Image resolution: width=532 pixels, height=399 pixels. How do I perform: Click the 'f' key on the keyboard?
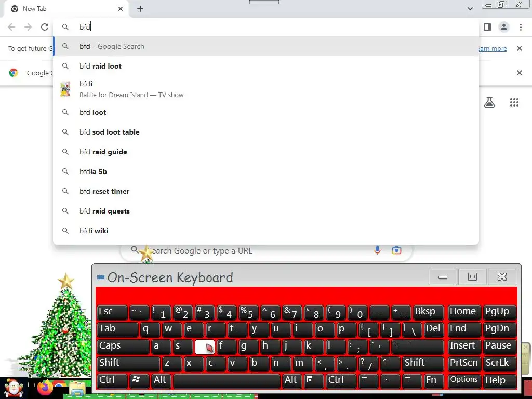click(x=227, y=346)
